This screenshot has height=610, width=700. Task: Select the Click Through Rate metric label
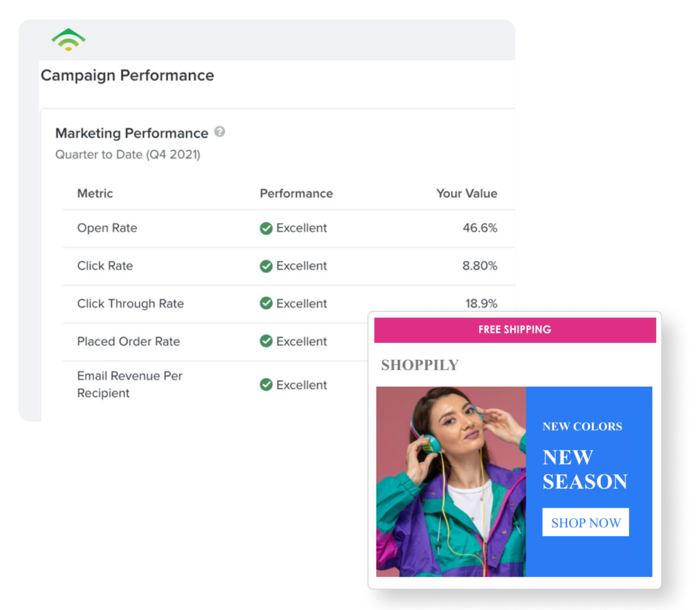coord(131,304)
